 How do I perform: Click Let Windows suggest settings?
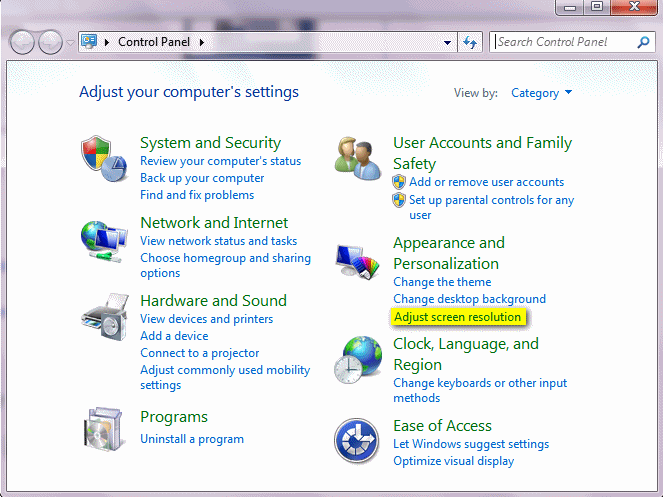[471, 444]
